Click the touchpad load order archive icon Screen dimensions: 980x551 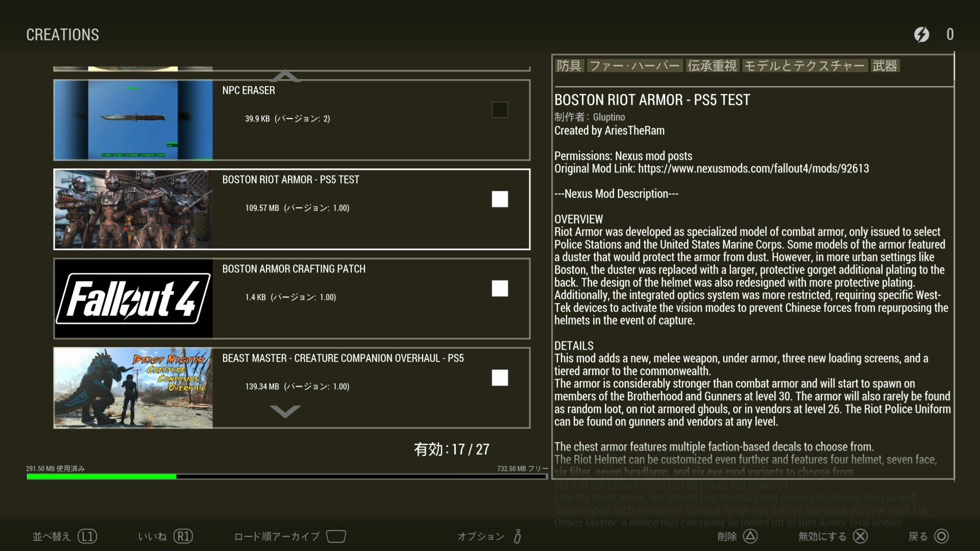tap(336, 536)
